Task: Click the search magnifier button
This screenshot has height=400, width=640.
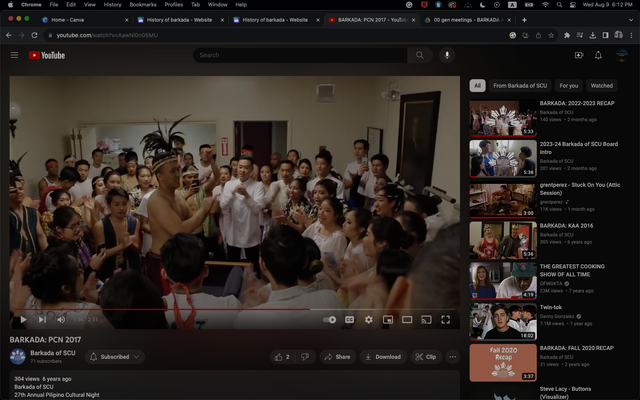Action: (420, 55)
